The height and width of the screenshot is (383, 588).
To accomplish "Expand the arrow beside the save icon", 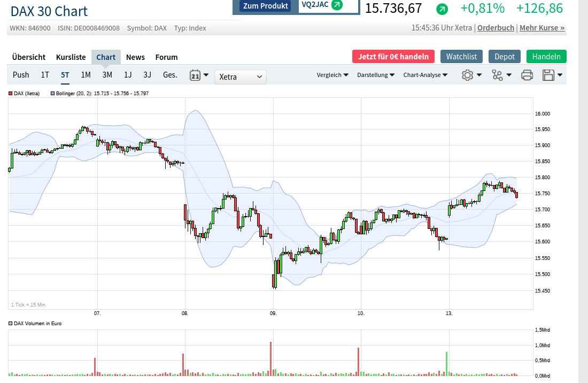I will [x=560, y=75].
